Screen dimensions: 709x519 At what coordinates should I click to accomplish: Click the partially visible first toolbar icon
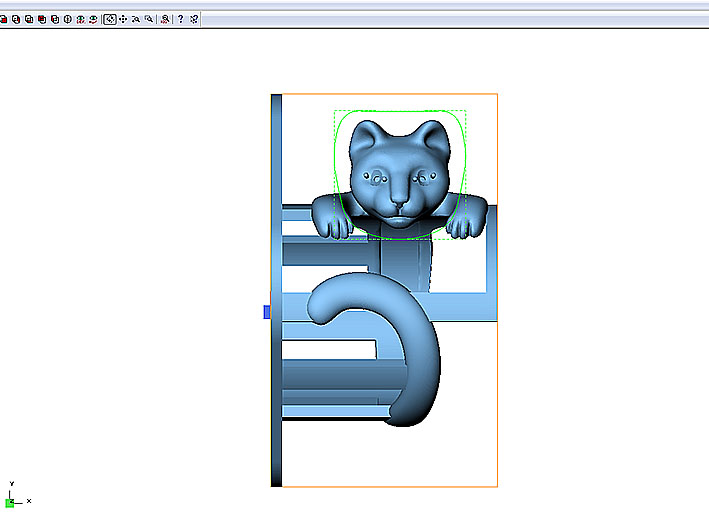pyautogui.click(x=3, y=19)
